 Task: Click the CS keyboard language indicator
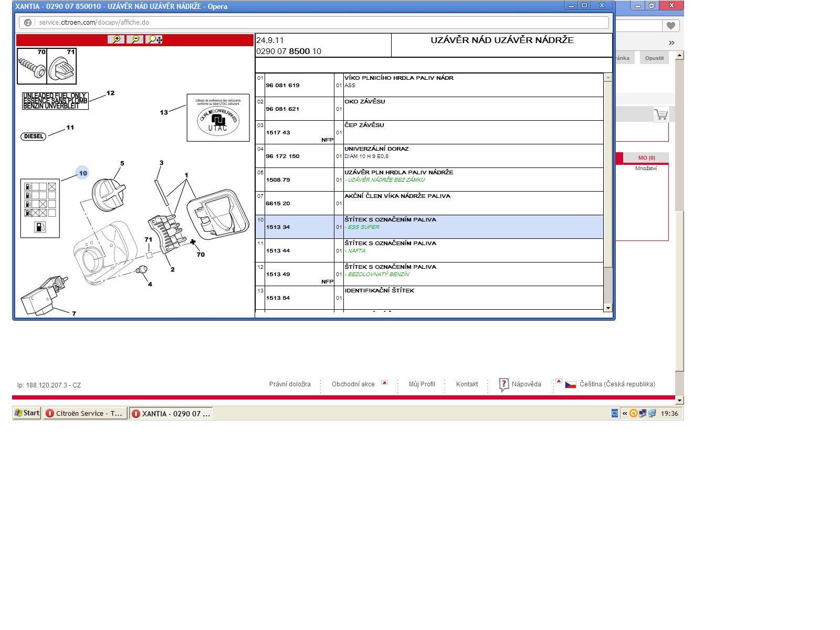coord(615,413)
